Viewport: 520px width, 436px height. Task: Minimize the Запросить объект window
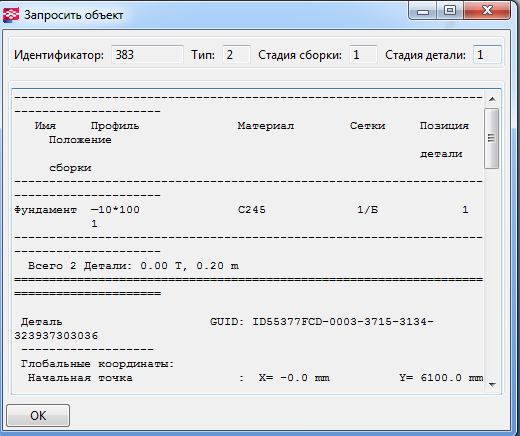point(423,12)
